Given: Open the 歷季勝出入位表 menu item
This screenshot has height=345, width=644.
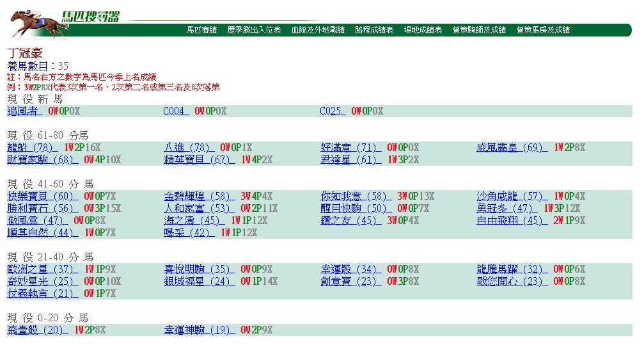Looking at the screenshot, I should click(x=255, y=30).
